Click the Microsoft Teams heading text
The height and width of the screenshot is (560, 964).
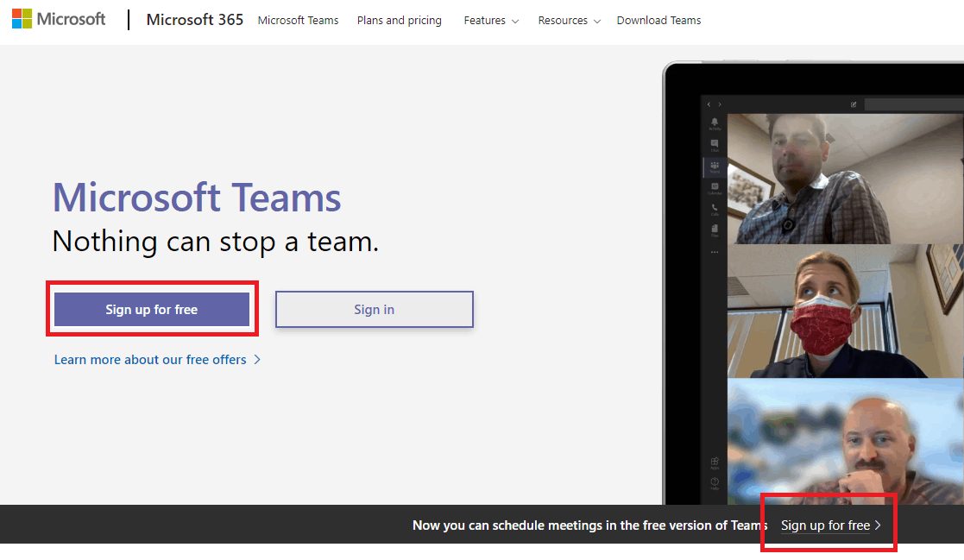pos(197,198)
